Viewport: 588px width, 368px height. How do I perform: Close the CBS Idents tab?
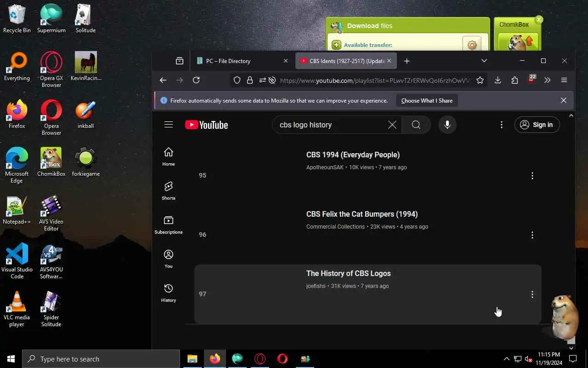[389, 61]
